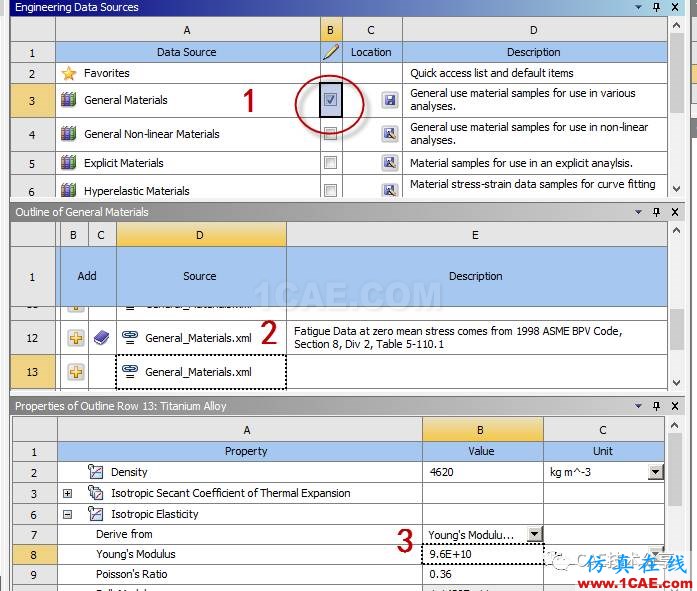This screenshot has height=591, width=697.
Task: Click the Young's Modulus value field 9.6E+10
Action: click(x=482, y=554)
